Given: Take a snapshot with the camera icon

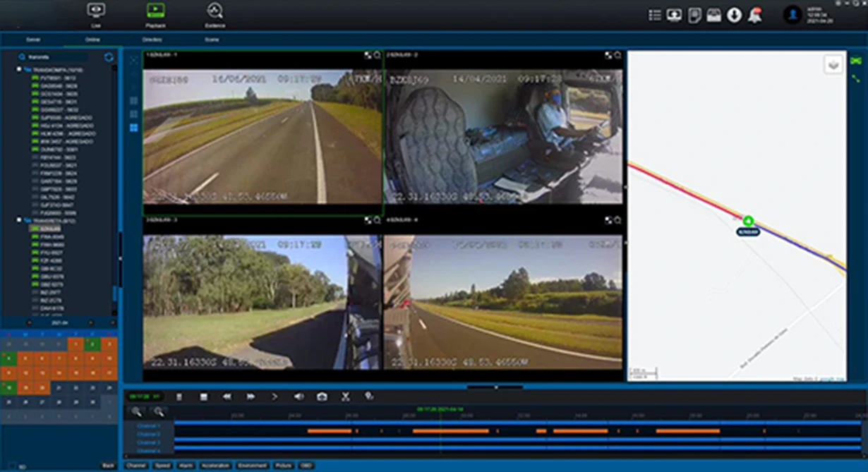Looking at the screenshot, I should [x=322, y=397].
